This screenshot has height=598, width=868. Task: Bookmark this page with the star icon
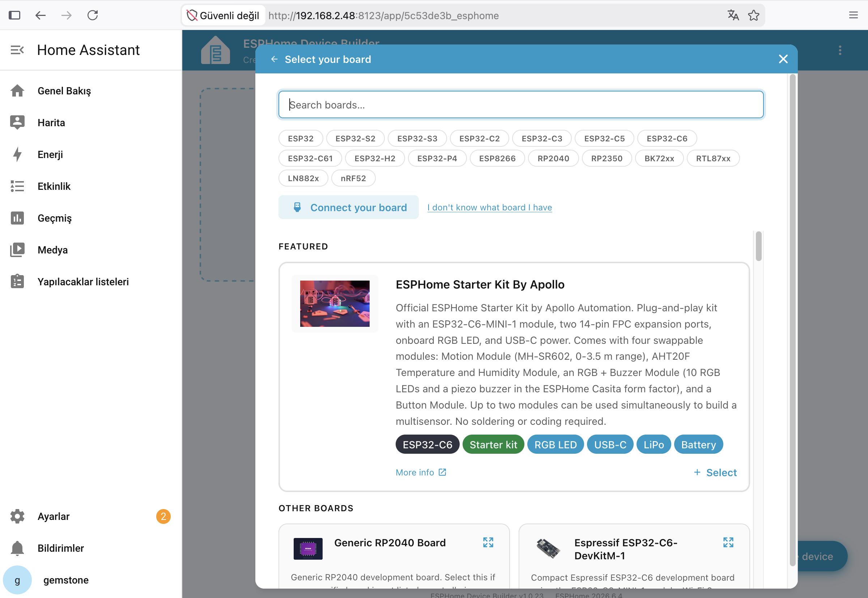[754, 15]
